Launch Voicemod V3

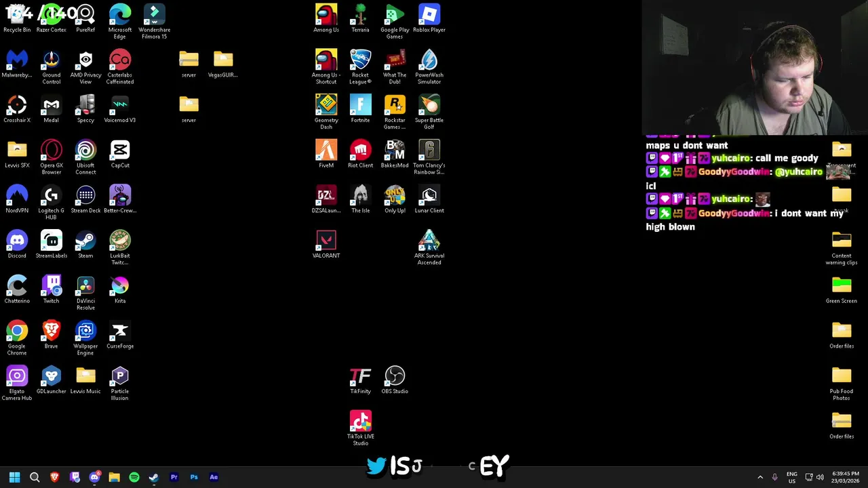point(120,110)
